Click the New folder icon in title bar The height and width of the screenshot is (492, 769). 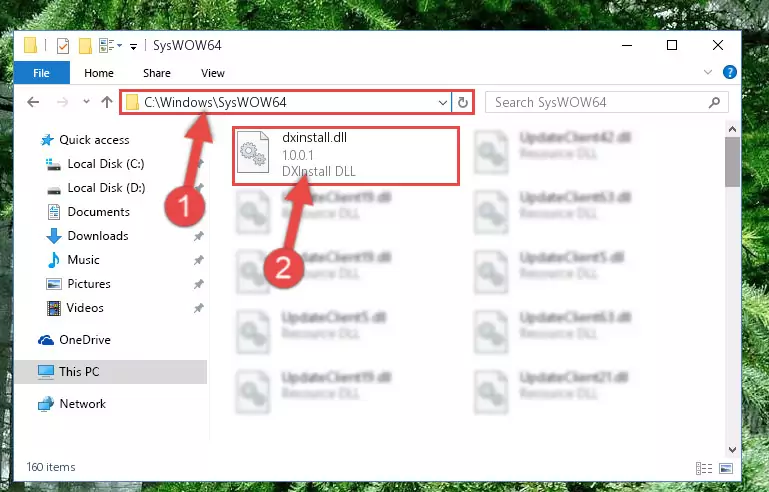click(x=85, y=46)
